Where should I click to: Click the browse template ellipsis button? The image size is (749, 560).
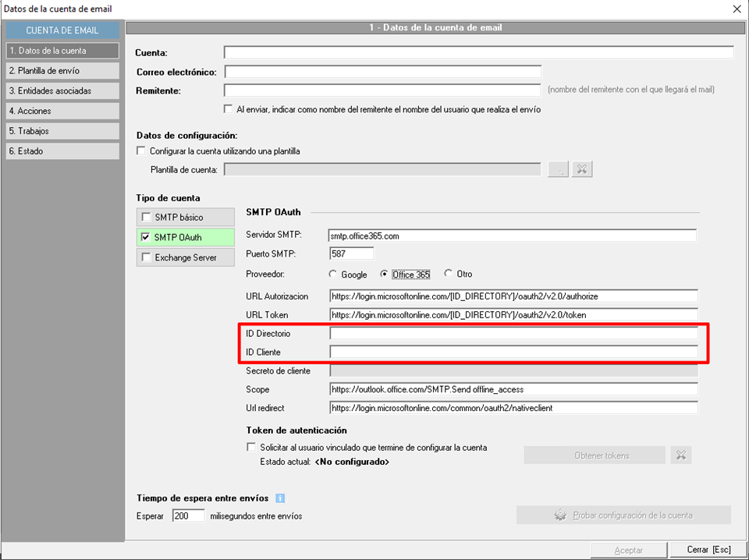(x=558, y=169)
